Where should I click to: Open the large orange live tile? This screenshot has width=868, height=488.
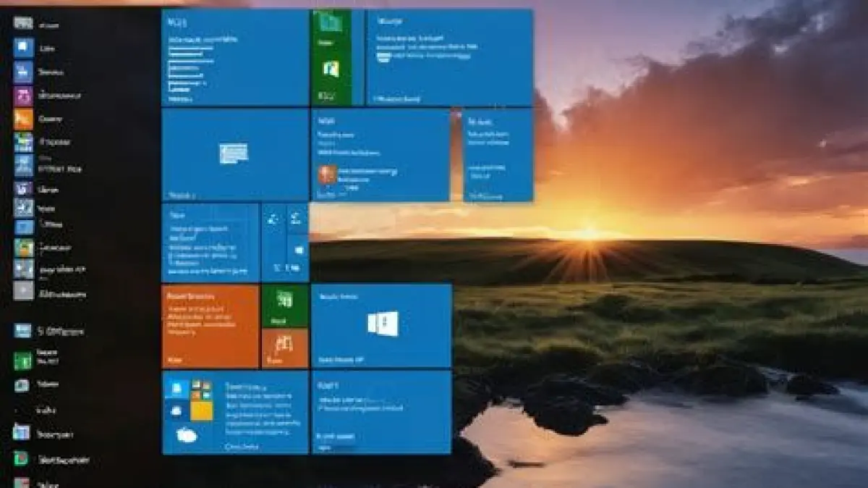coord(210,326)
